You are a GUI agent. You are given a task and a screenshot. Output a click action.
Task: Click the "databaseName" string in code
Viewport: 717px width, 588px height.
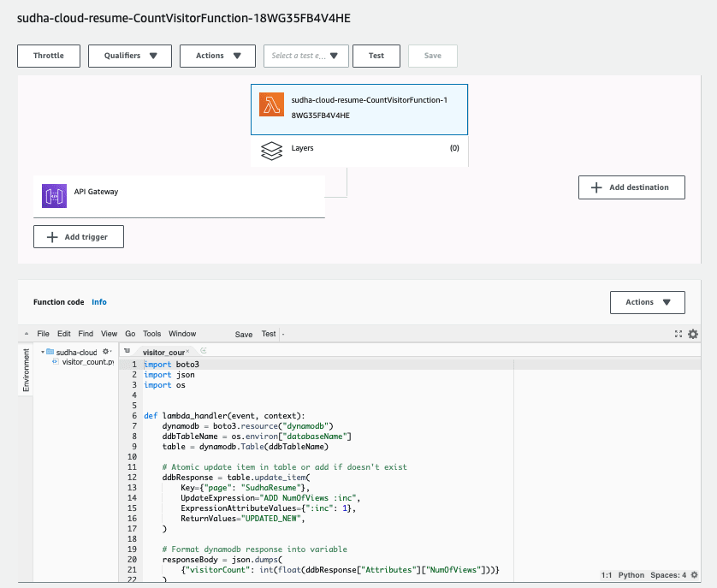(315, 437)
